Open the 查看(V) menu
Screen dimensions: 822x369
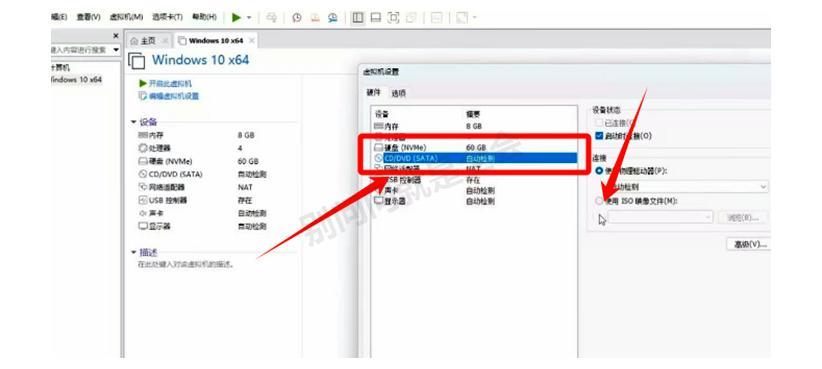88,17
